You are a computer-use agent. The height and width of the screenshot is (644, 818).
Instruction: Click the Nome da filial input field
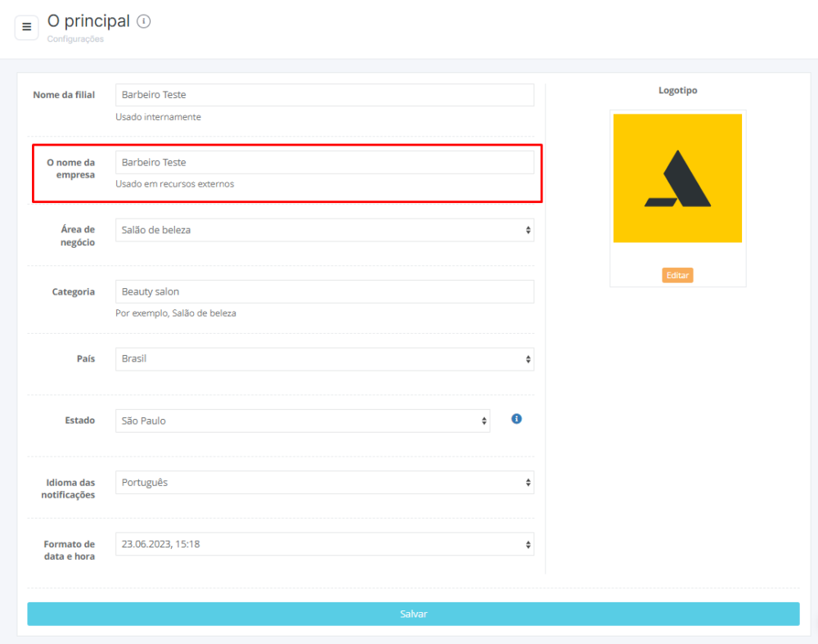325,95
